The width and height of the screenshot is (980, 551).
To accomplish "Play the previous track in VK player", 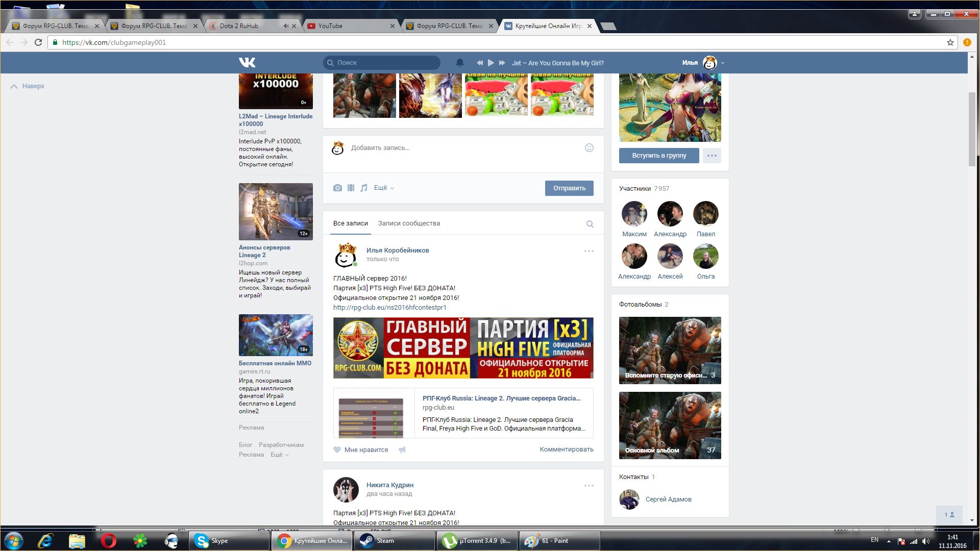I will (480, 63).
